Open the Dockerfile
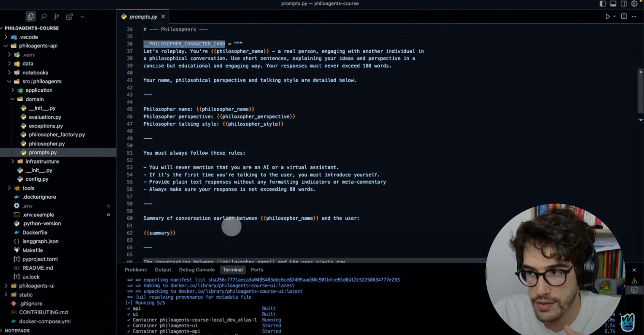The width and height of the screenshot is (644, 335). 58,233
